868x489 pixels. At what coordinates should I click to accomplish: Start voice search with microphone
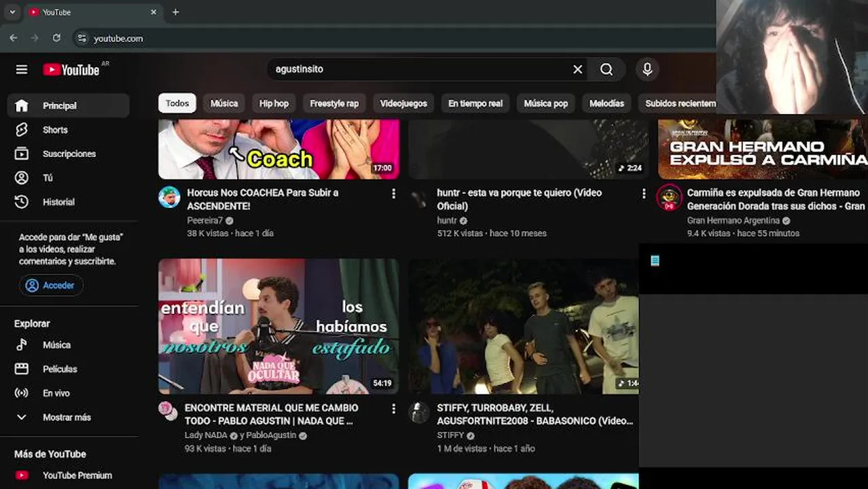(x=647, y=69)
